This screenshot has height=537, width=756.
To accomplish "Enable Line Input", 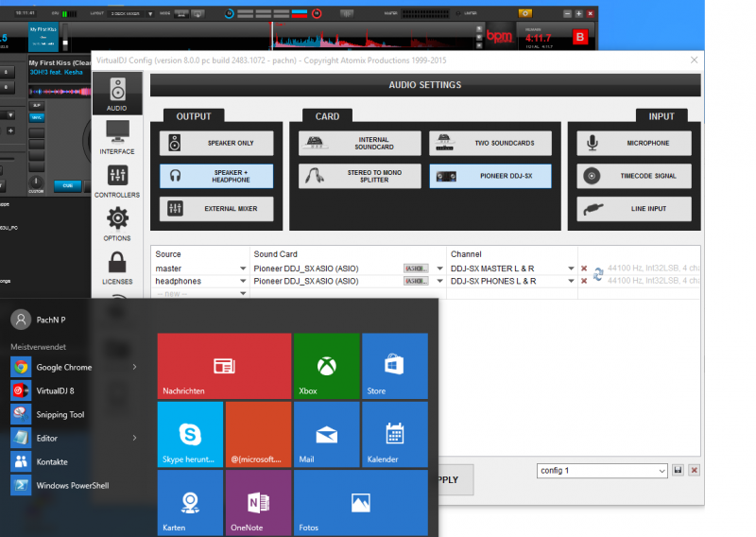I will tap(634, 209).
